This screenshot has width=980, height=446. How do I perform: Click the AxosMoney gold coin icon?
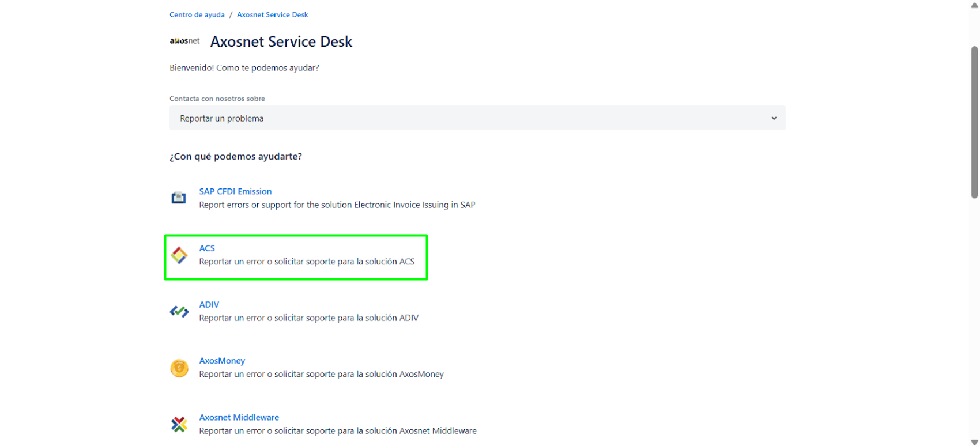pos(179,368)
